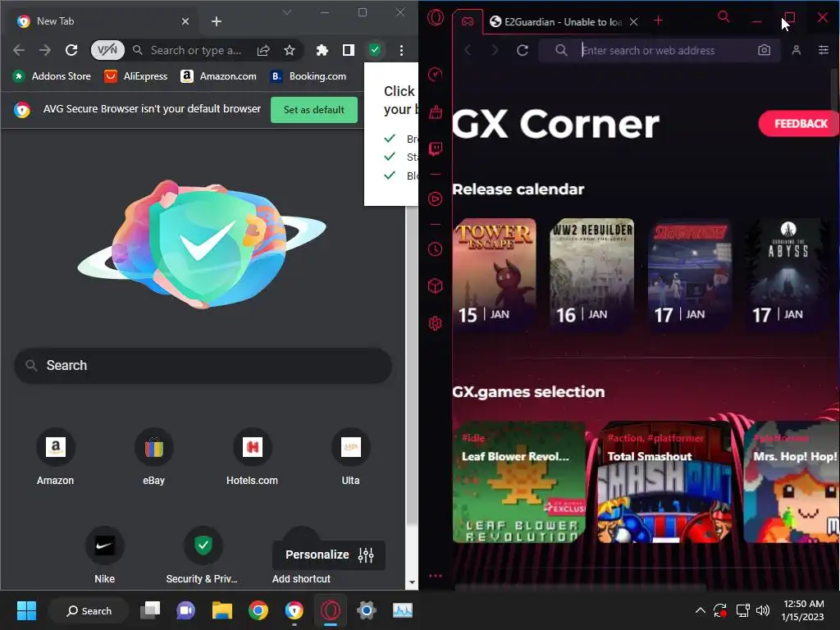Image resolution: width=840 pixels, height=630 pixels.
Task: Open the Booking.com bookmark
Action: [x=308, y=76]
